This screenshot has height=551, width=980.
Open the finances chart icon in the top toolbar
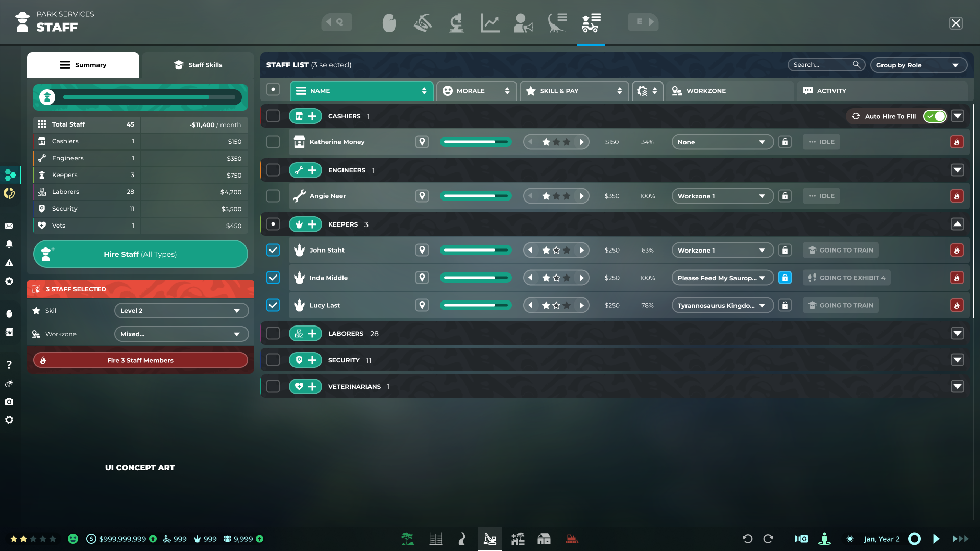tap(490, 23)
